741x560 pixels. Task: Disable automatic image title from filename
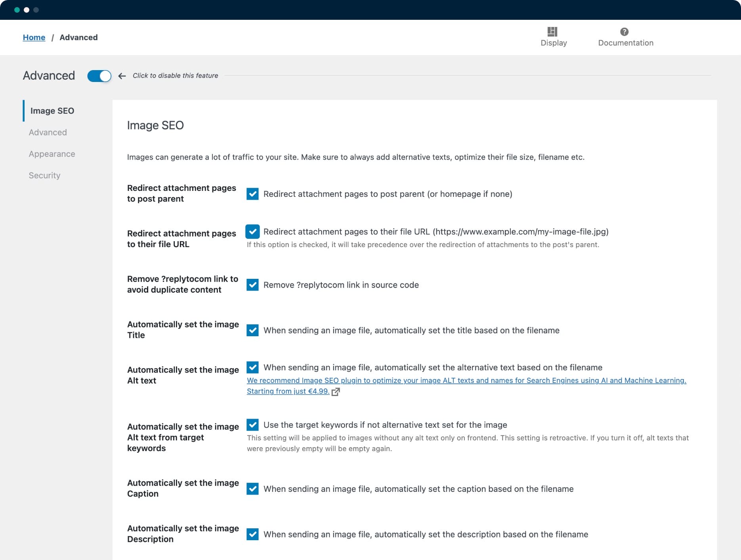point(252,330)
